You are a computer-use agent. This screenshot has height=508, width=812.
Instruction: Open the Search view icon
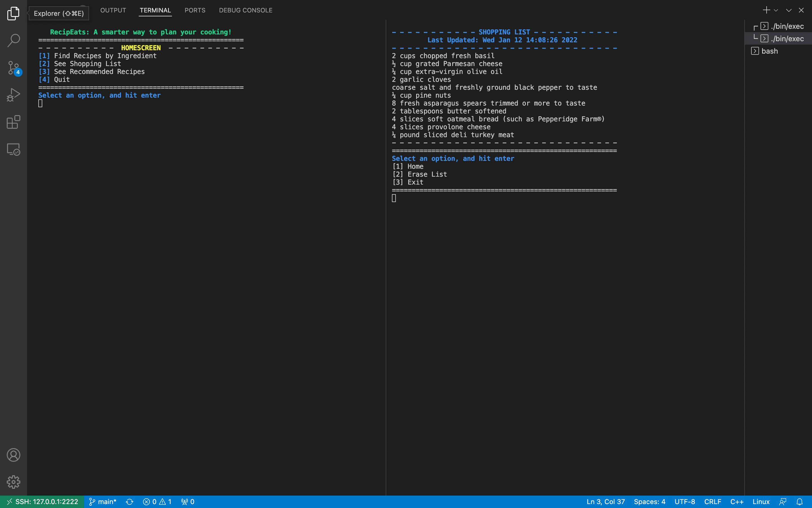(14, 40)
